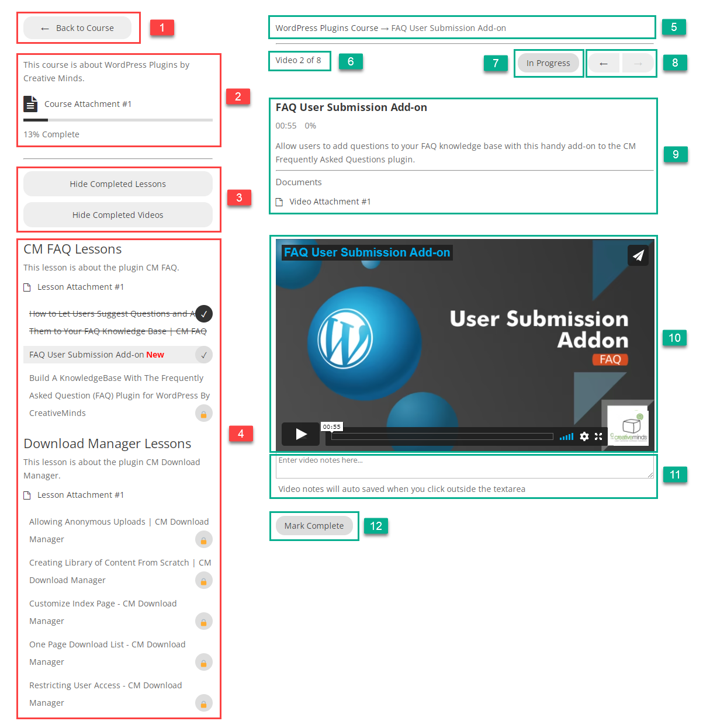Open Build A KnowledgeBase video entry
Viewport: 703px width, 728px height.
[x=119, y=396]
